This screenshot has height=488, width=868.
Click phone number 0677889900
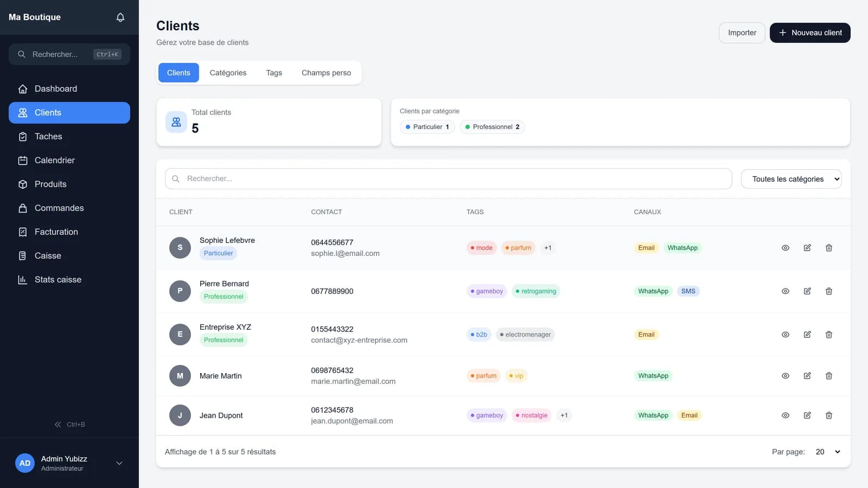click(332, 291)
